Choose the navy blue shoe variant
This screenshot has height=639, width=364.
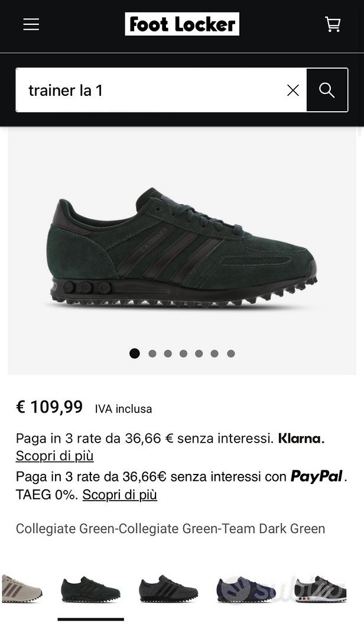click(246, 589)
